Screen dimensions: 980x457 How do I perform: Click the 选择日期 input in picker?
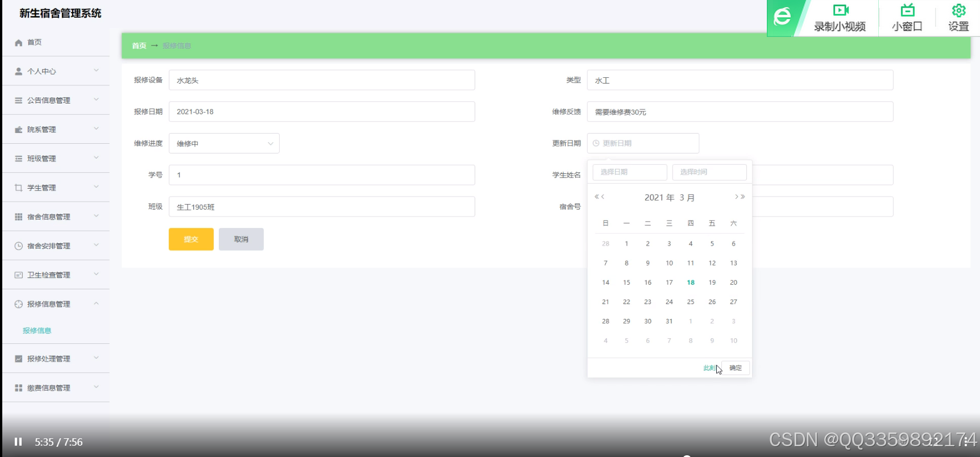point(630,172)
